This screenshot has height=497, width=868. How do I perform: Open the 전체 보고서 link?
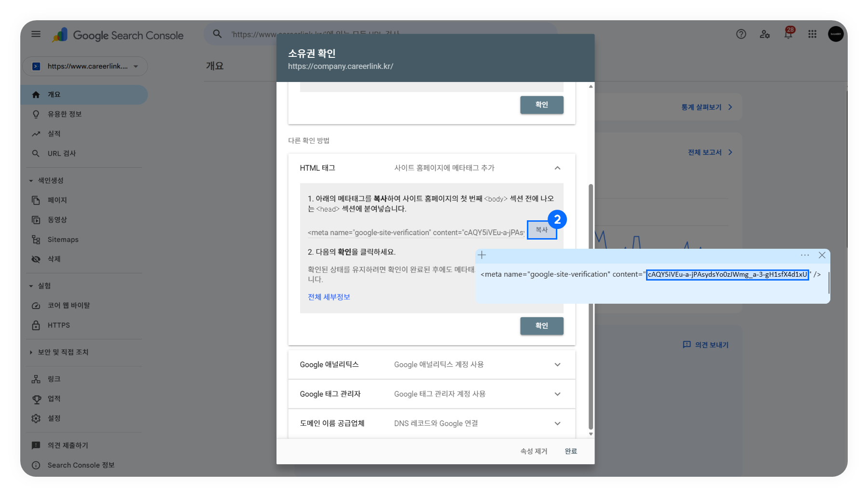(710, 152)
